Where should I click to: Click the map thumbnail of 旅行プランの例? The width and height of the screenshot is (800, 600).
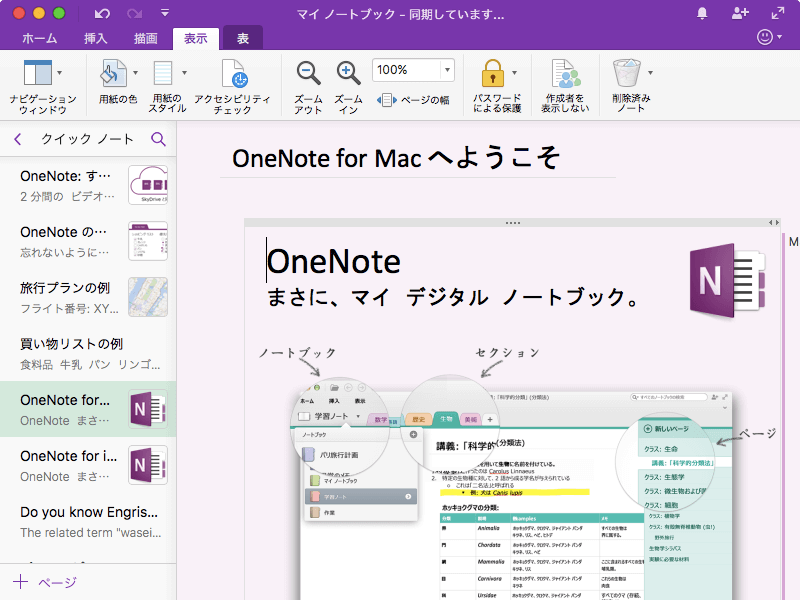[148, 297]
